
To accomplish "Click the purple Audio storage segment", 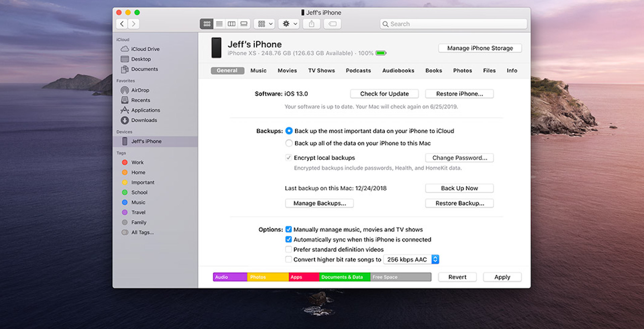I will tap(230, 277).
